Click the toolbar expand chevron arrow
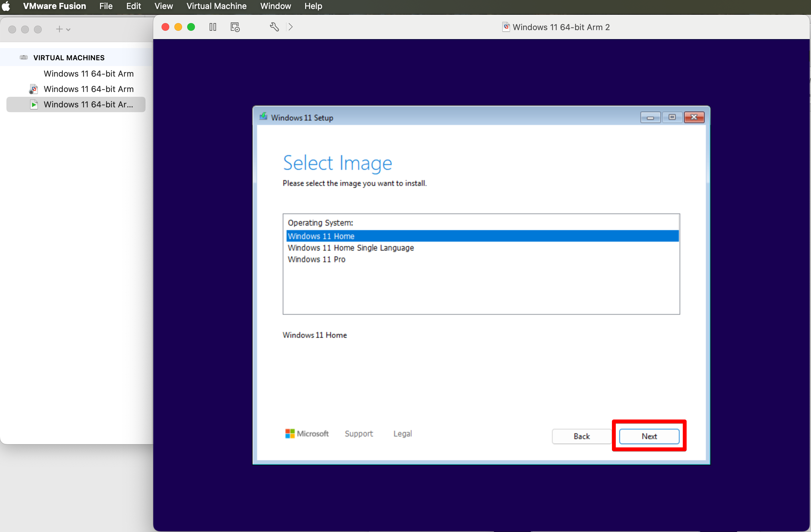 point(290,27)
